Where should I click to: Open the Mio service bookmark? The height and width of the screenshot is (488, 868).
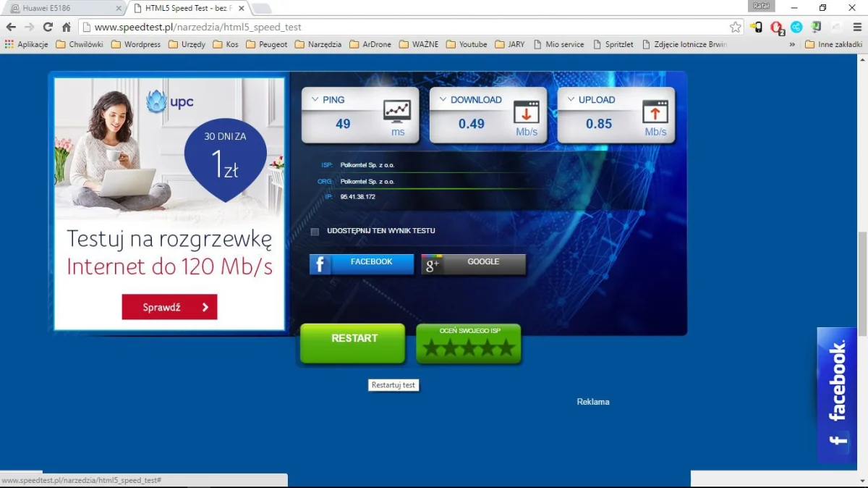[x=558, y=44]
